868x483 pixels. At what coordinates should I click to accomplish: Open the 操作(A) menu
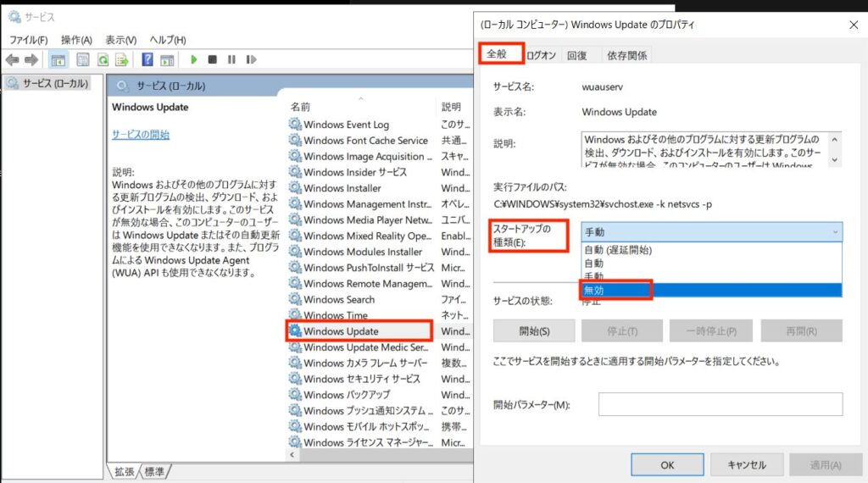(x=76, y=40)
